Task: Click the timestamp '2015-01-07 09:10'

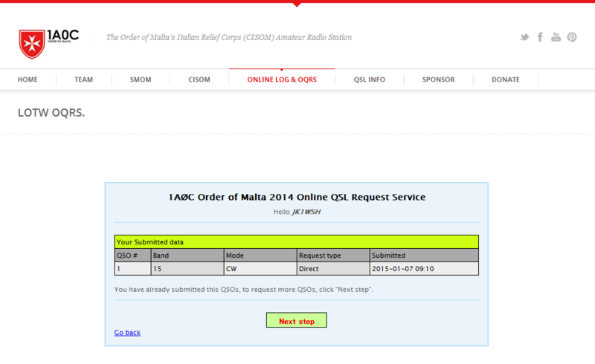Action: [x=424, y=268]
